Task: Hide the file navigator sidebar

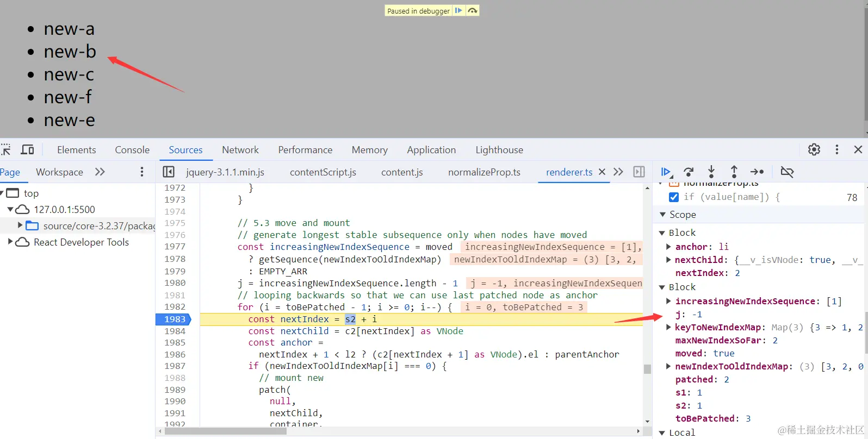Action: 169,172
